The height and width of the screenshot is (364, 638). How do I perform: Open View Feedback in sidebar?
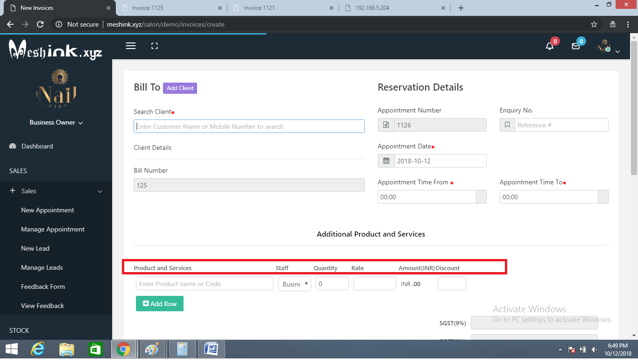[43, 306]
